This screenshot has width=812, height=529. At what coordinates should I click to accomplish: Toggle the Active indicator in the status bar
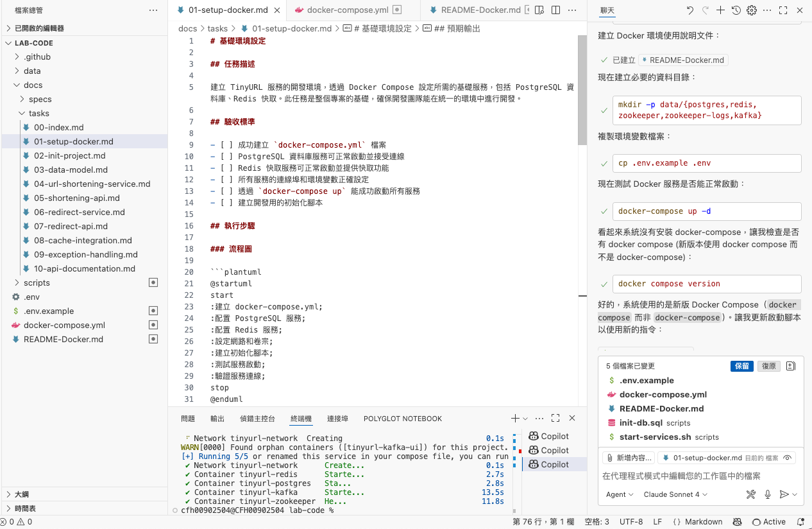(x=774, y=522)
